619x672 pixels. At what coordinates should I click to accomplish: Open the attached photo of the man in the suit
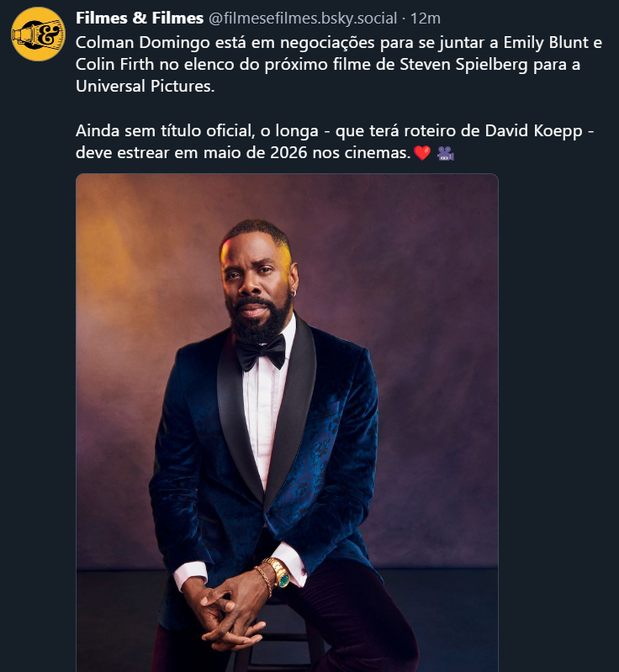(x=287, y=422)
